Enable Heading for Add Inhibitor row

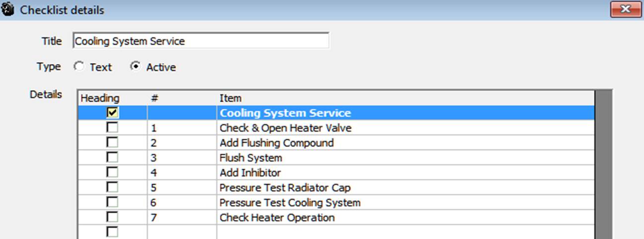tap(113, 173)
